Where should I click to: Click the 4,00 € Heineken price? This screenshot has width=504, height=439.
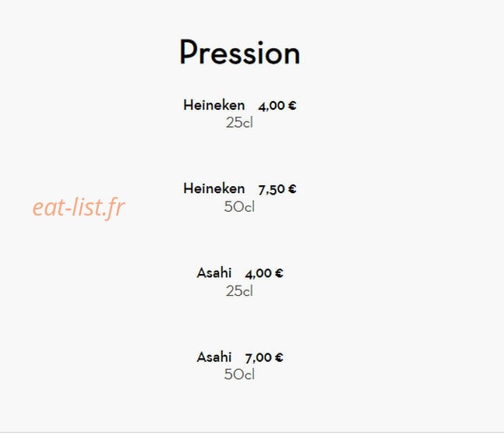point(277,106)
